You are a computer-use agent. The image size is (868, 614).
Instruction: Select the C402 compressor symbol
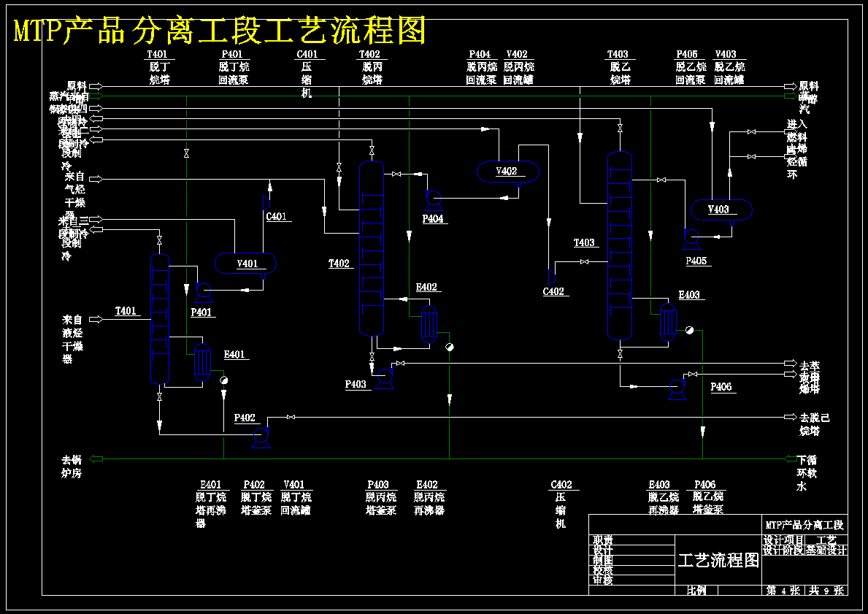(551, 277)
